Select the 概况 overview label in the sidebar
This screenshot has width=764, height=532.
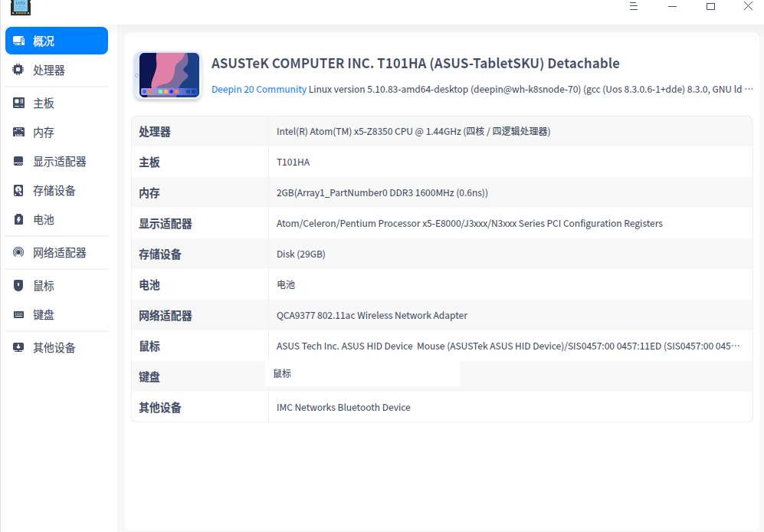click(x=44, y=41)
